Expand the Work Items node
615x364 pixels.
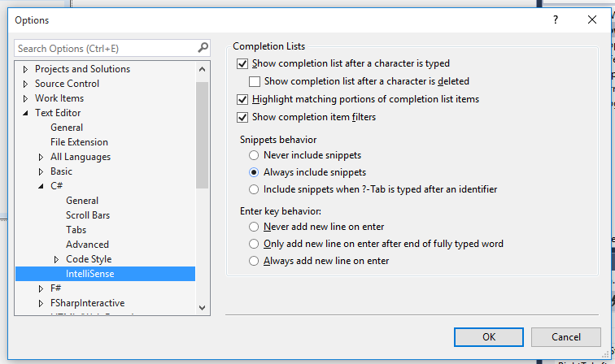click(25, 98)
